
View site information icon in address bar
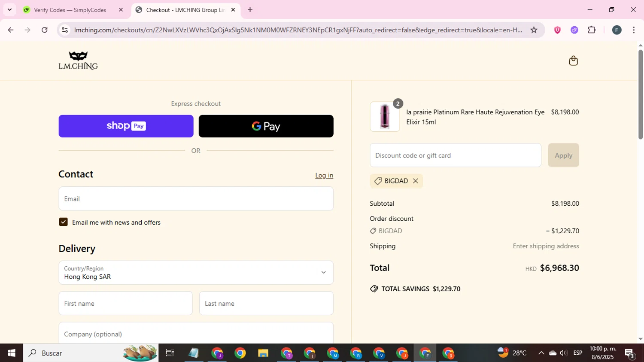65,30
